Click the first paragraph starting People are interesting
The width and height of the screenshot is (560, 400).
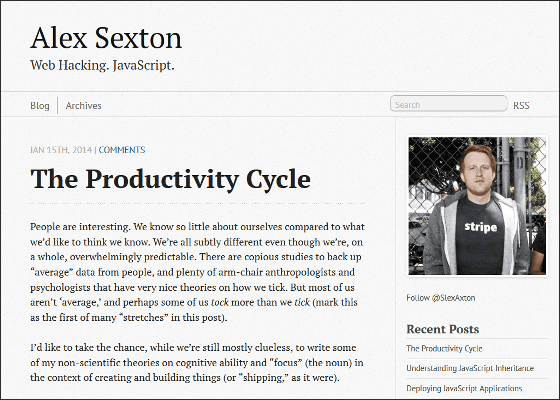[198, 272]
